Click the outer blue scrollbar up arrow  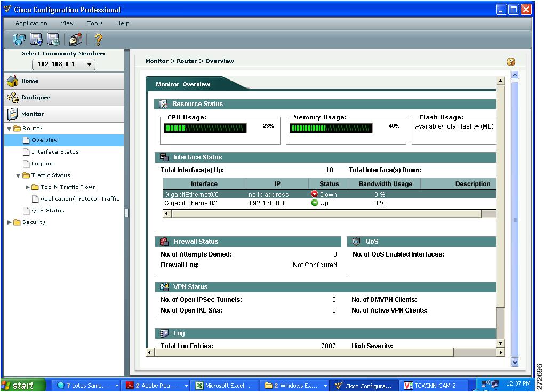[515, 75]
